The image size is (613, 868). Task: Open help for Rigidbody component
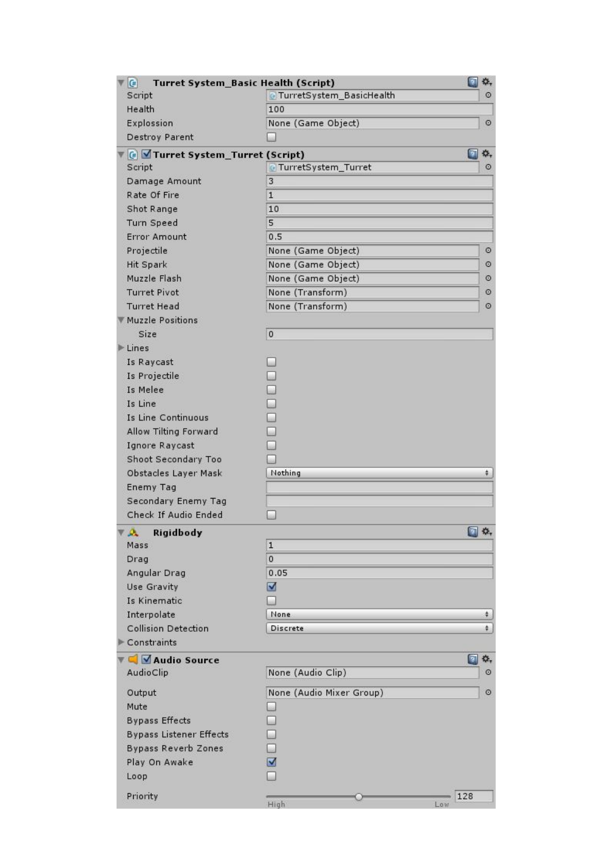[472, 532]
